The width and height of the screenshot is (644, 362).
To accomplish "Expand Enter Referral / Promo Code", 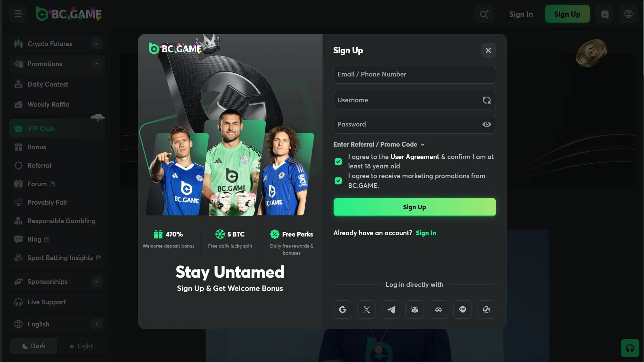I will pos(379,144).
